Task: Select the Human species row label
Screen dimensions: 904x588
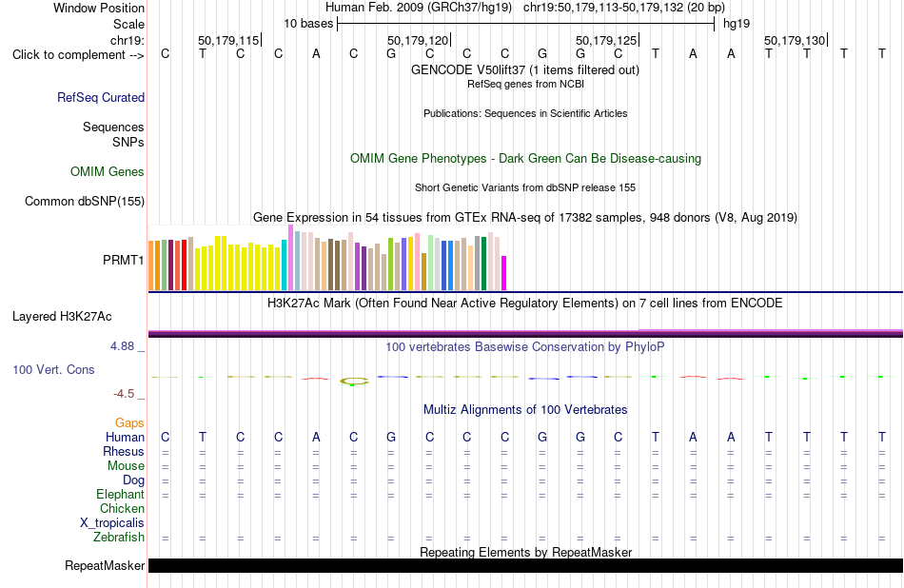Action: pos(125,437)
